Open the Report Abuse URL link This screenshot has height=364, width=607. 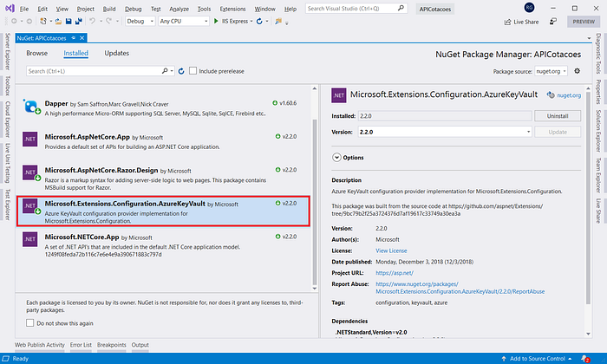click(460, 288)
